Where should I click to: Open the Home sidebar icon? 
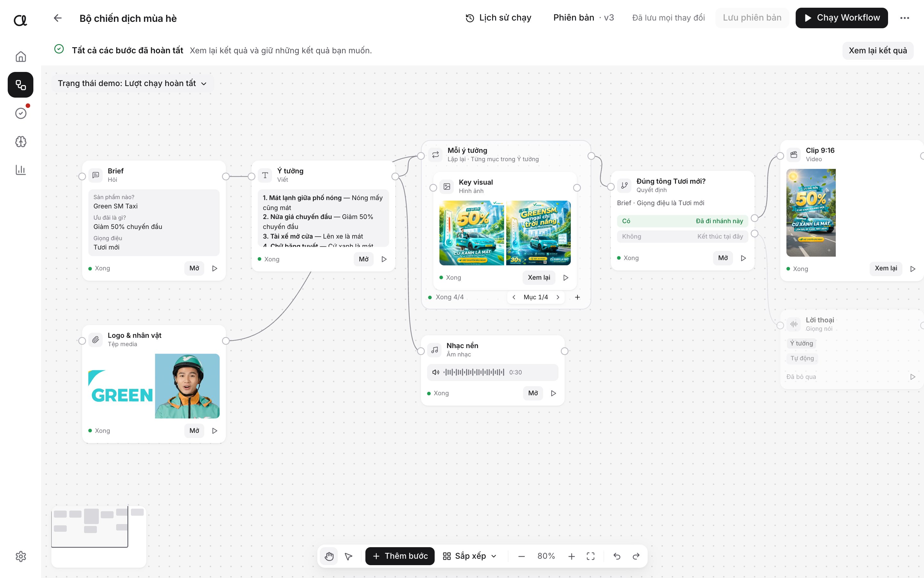pyautogui.click(x=21, y=57)
